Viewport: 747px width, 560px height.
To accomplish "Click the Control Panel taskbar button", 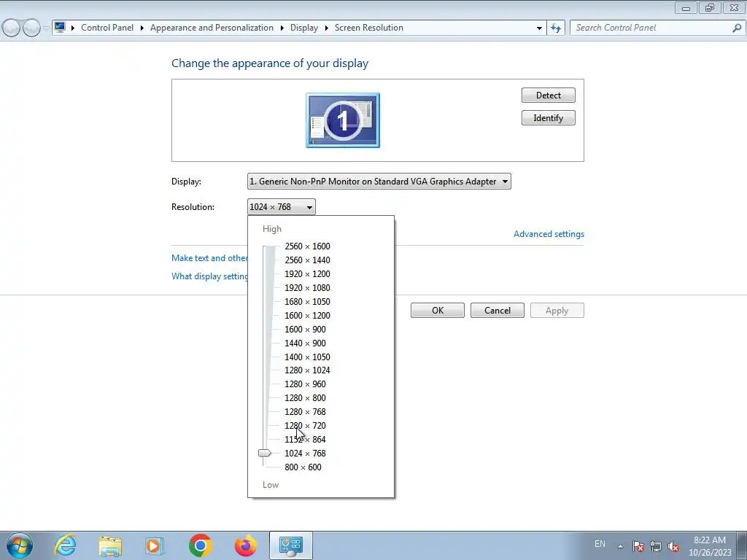I will (290, 545).
